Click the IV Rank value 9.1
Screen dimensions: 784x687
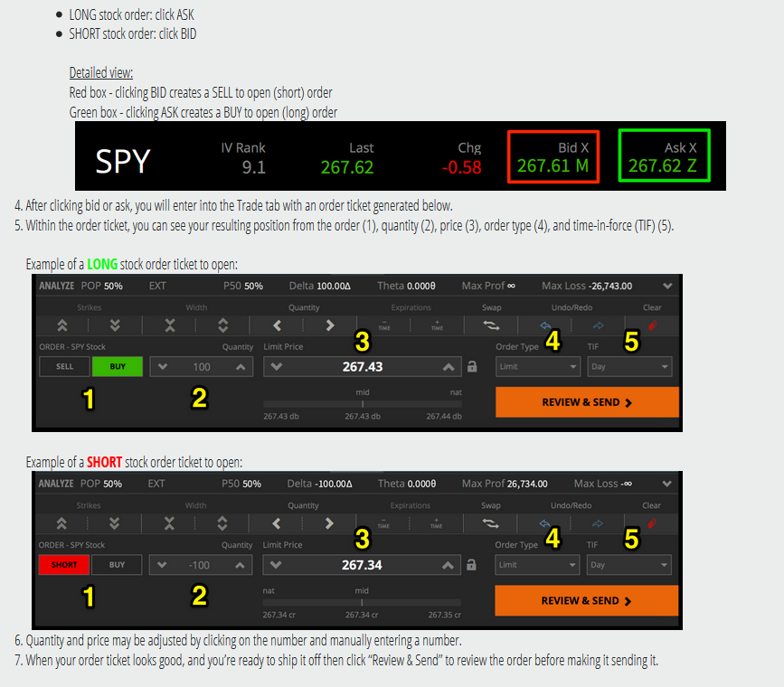pos(253,167)
